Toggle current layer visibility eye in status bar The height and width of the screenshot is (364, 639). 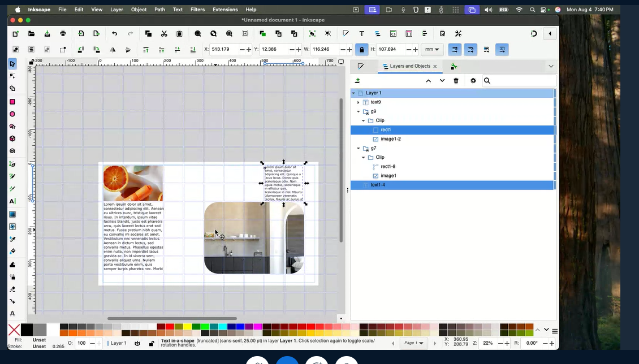137,343
